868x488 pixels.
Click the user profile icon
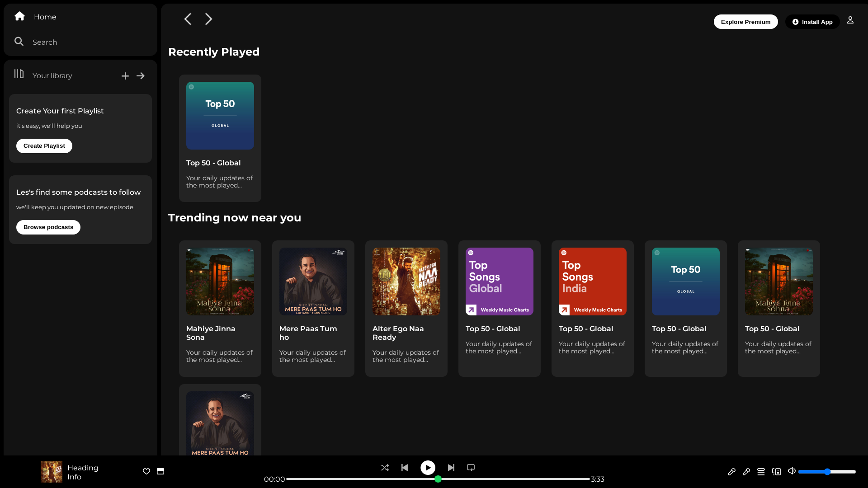click(x=850, y=20)
